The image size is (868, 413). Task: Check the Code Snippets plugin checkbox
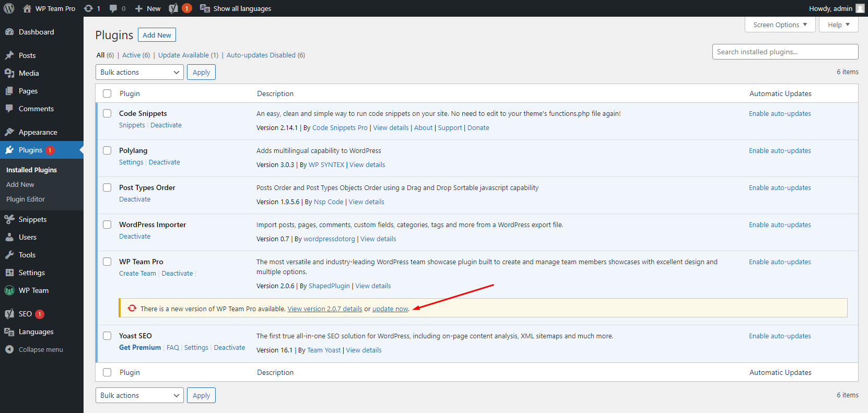107,113
